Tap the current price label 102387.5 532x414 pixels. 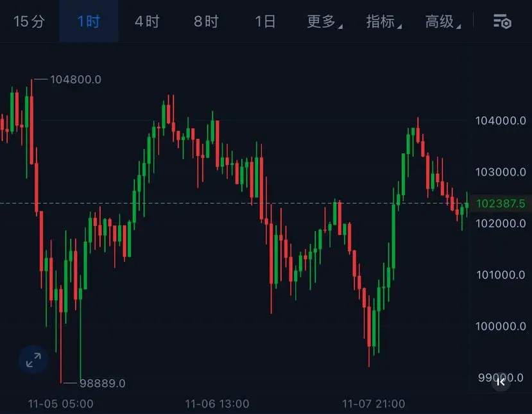(x=501, y=203)
